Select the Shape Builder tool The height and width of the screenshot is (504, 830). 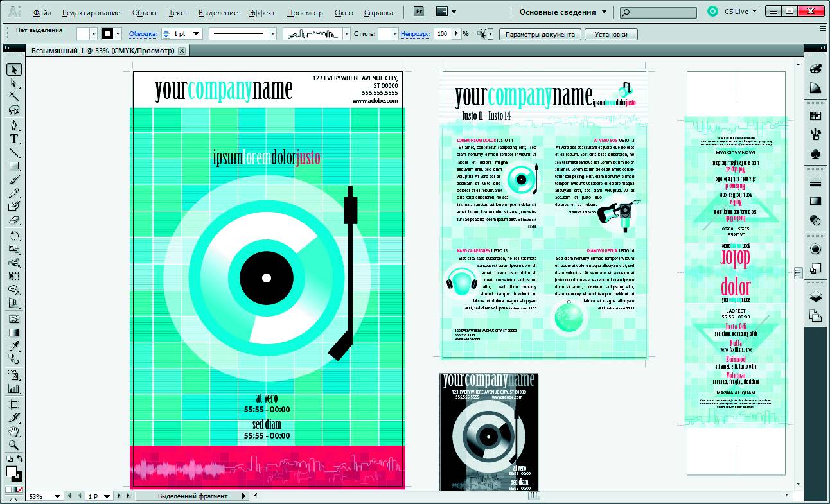(14, 290)
